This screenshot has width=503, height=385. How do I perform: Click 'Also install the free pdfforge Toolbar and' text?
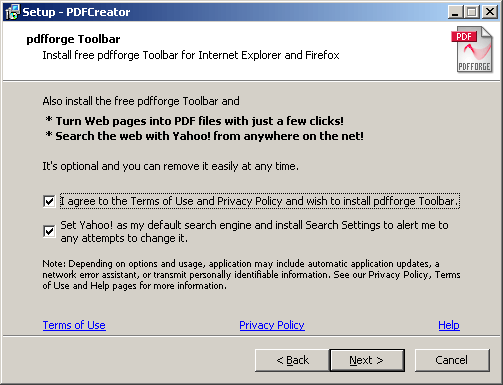(x=141, y=101)
